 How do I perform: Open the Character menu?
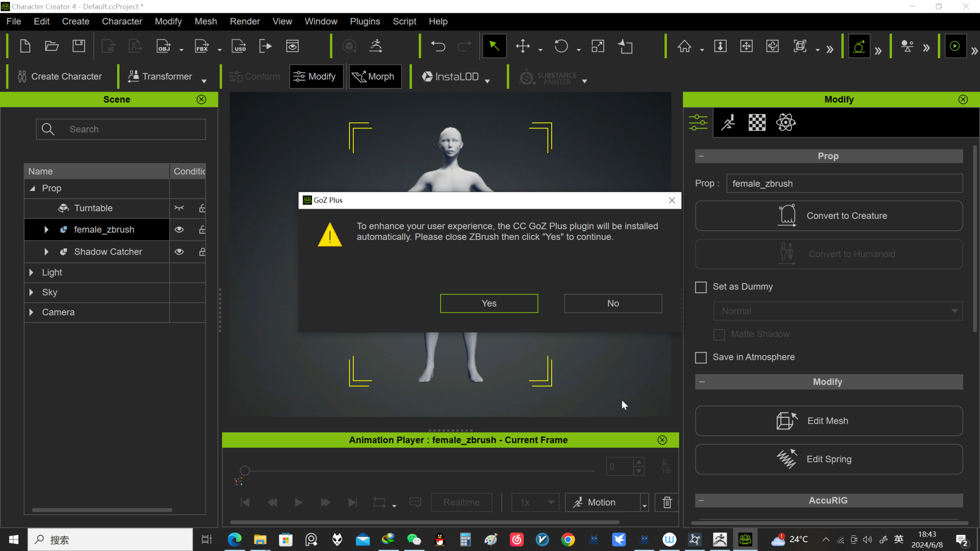[x=122, y=22]
